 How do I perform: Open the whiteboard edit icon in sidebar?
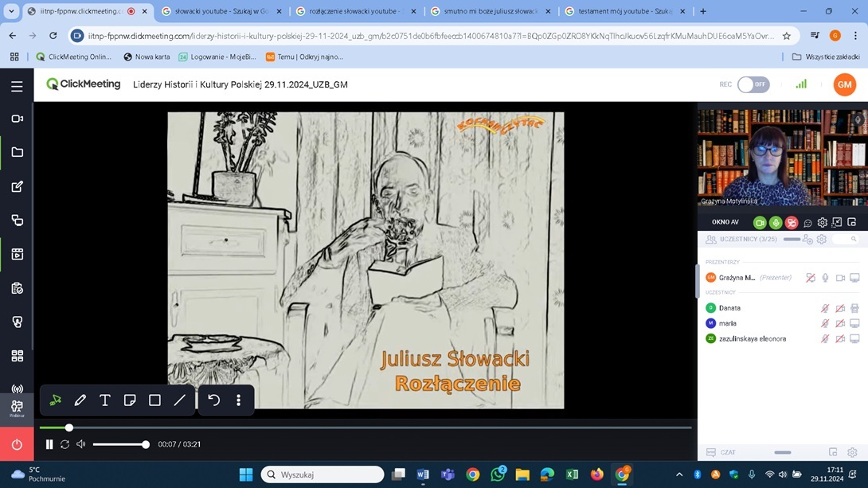pos(17,186)
